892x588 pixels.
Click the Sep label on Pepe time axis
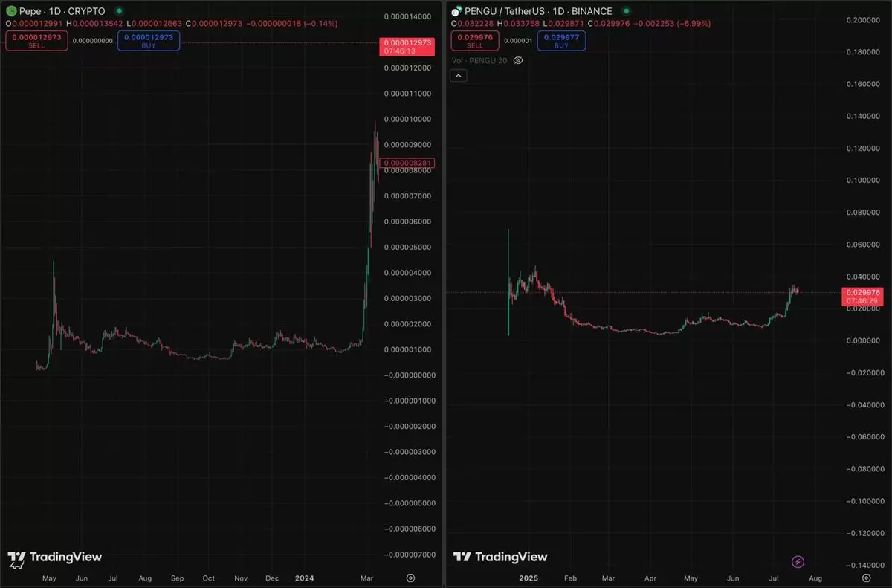point(178,578)
